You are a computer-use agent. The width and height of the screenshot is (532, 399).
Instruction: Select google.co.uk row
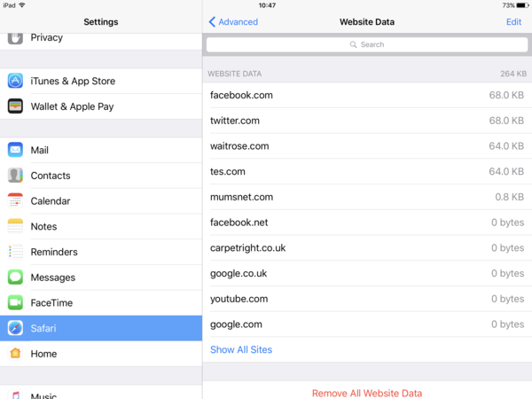(x=367, y=273)
